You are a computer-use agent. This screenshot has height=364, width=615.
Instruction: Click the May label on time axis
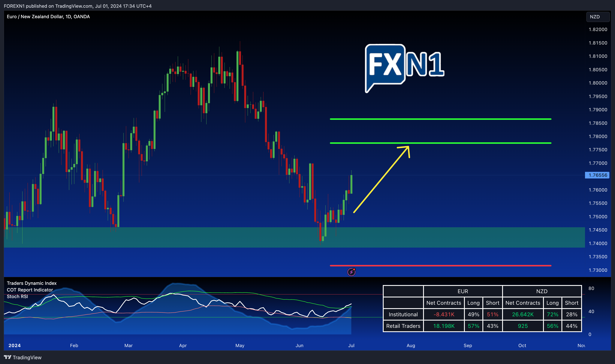240,345
